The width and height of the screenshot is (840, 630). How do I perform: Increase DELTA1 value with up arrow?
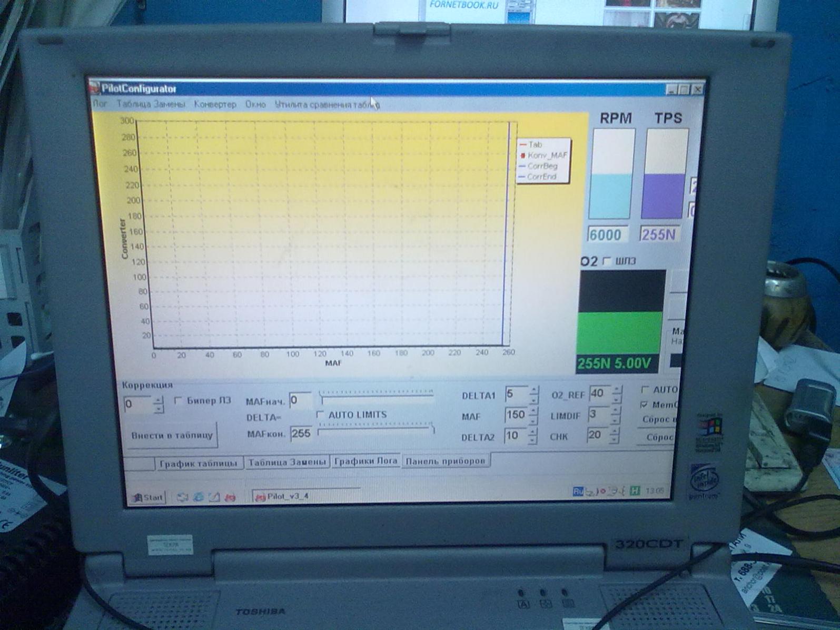coord(533,390)
